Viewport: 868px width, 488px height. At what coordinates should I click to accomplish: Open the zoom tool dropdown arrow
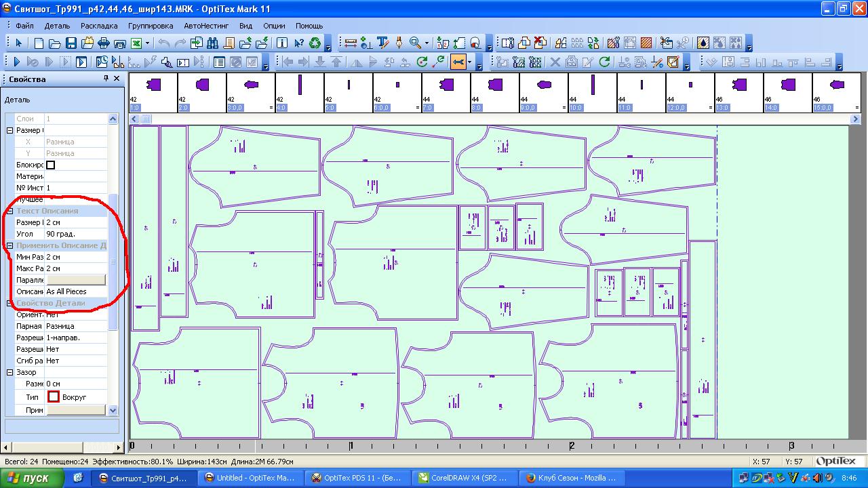(x=427, y=43)
